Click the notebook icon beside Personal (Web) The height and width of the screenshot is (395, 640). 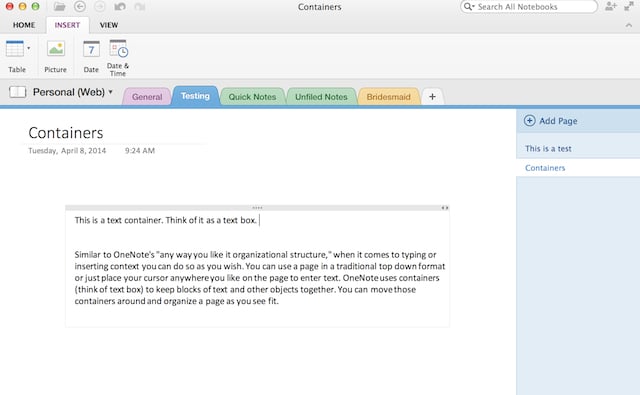click(18, 92)
